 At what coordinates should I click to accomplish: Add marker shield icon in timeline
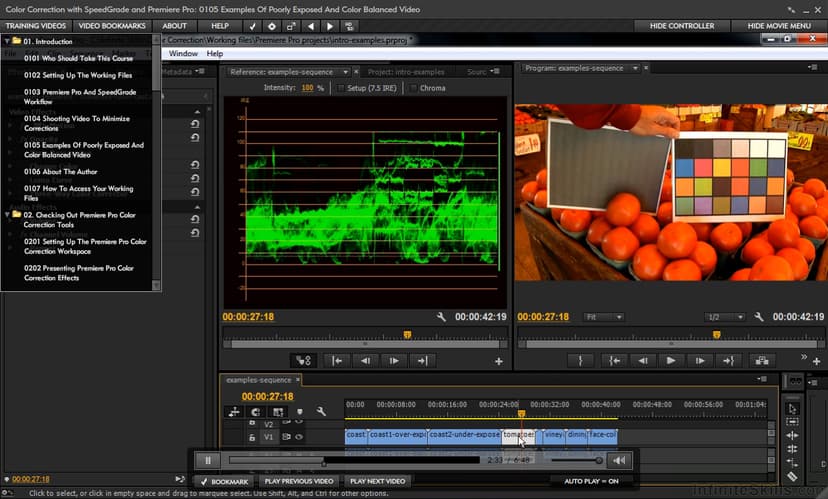tap(300, 412)
